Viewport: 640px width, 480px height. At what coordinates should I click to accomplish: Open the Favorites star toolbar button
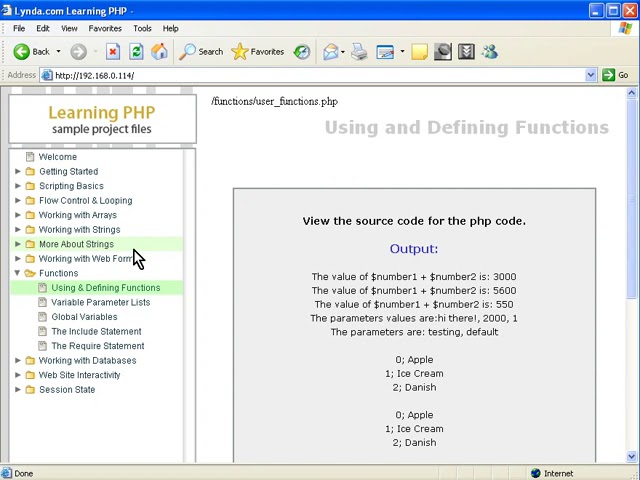click(258, 52)
